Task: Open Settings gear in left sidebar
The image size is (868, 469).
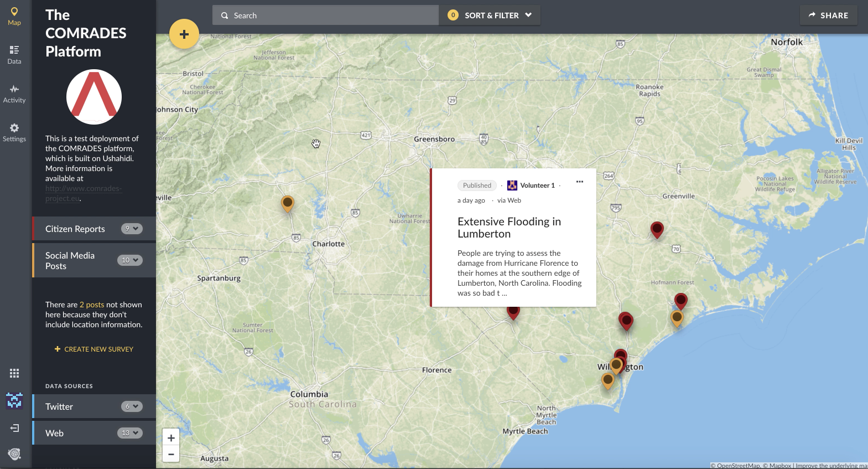Action: click(x=14, y=132)
